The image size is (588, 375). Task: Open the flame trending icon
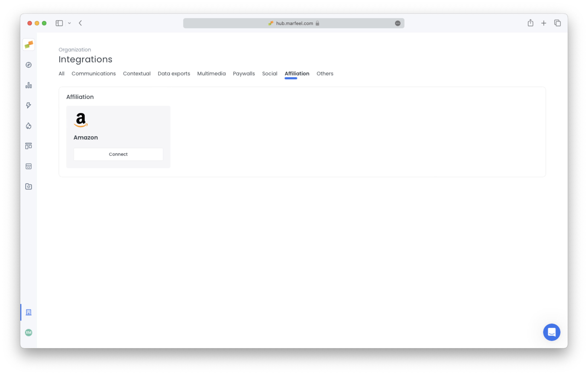point(29,126)
